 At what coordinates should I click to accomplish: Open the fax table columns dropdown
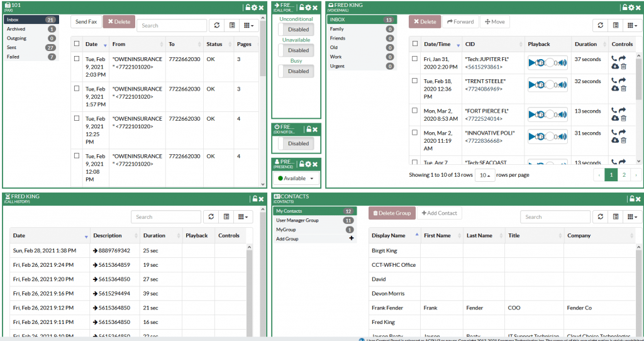(248, 25)
